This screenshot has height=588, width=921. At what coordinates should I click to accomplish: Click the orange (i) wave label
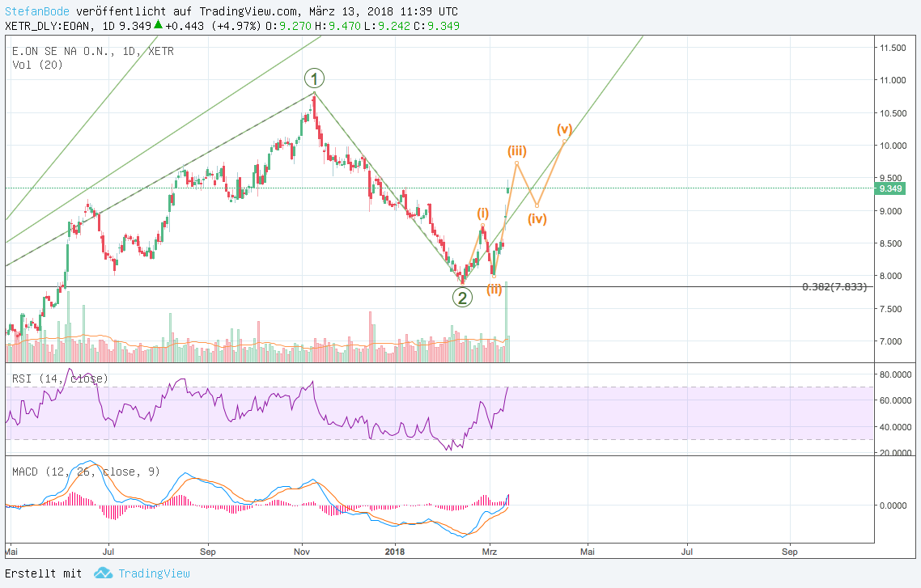[x=483, y=213]
